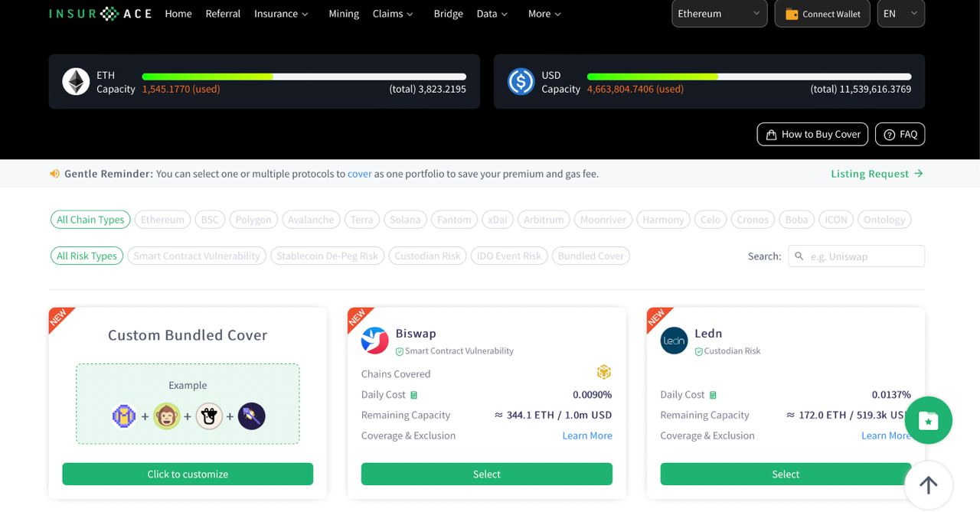Click the BSC chain icon on Biswap card
Screen dimensions: 980x512
(604, 373)
